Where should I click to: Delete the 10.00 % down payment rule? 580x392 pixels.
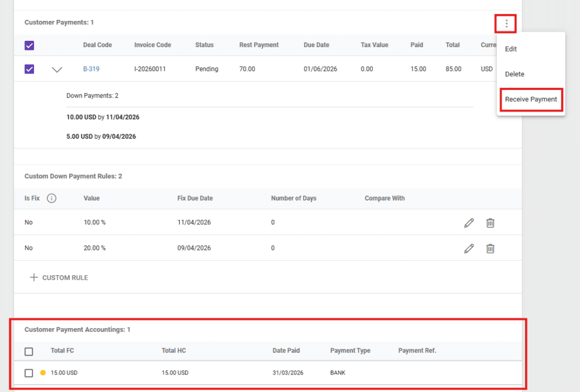coord(491,223)
